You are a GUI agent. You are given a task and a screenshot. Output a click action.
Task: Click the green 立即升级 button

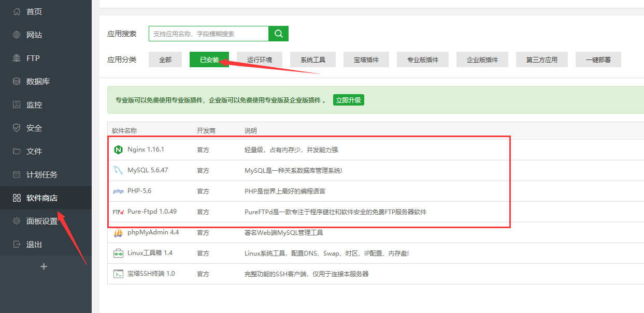point(349,100)
